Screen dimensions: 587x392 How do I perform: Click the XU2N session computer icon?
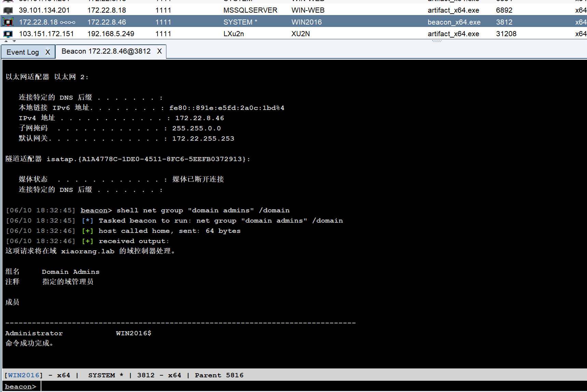(8, 34)
